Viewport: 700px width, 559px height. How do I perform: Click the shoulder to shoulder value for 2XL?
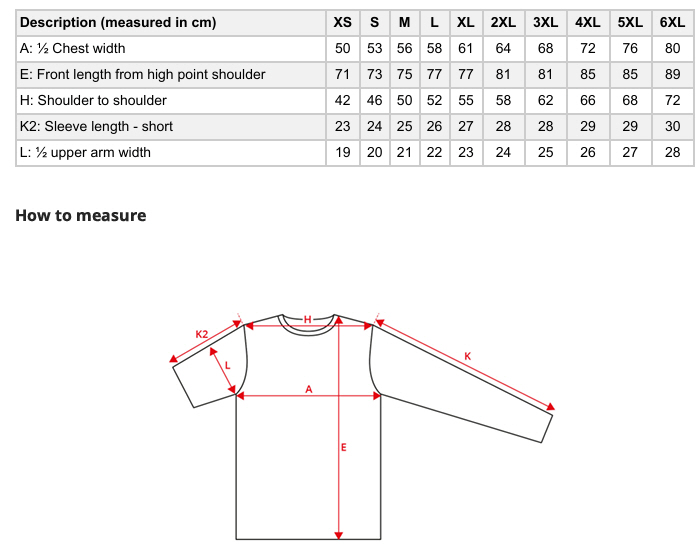point(503,100)
